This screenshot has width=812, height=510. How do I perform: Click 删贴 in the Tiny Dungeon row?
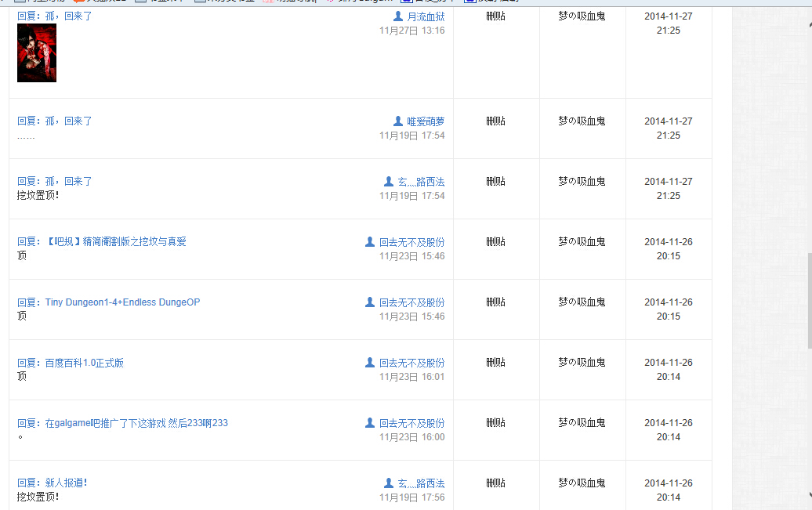495,302
